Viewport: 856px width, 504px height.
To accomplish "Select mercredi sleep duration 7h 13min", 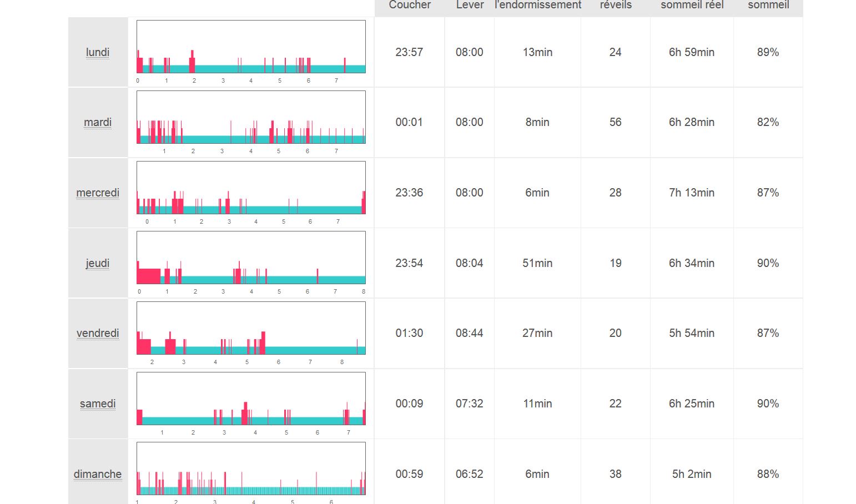I will 692,193.
